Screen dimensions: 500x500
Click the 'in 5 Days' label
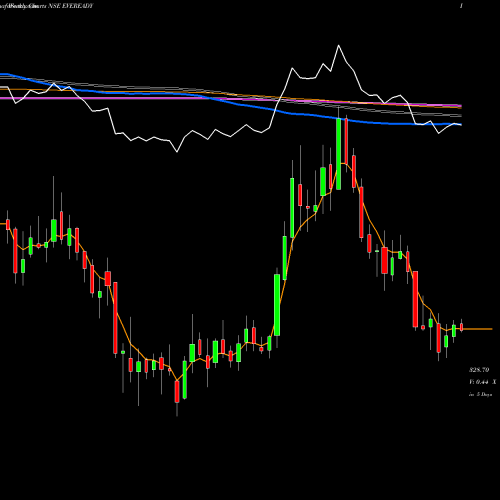point(480,394)
